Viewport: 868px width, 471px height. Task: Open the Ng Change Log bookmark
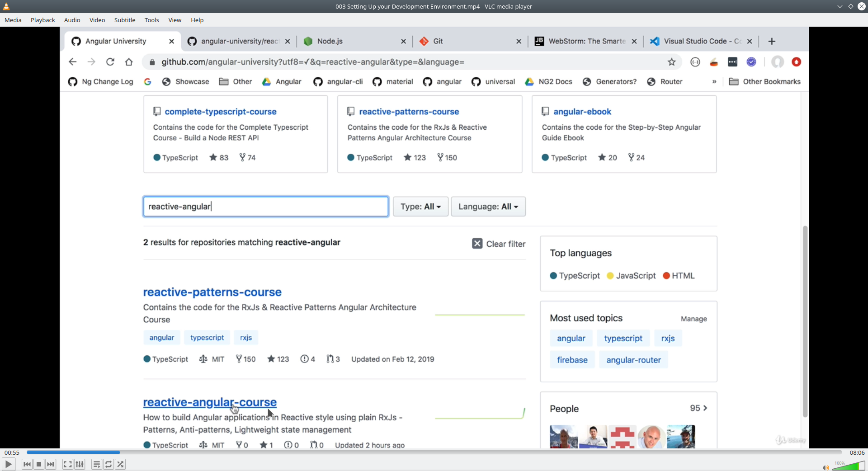pyautogui.click(x=100, y=81)
